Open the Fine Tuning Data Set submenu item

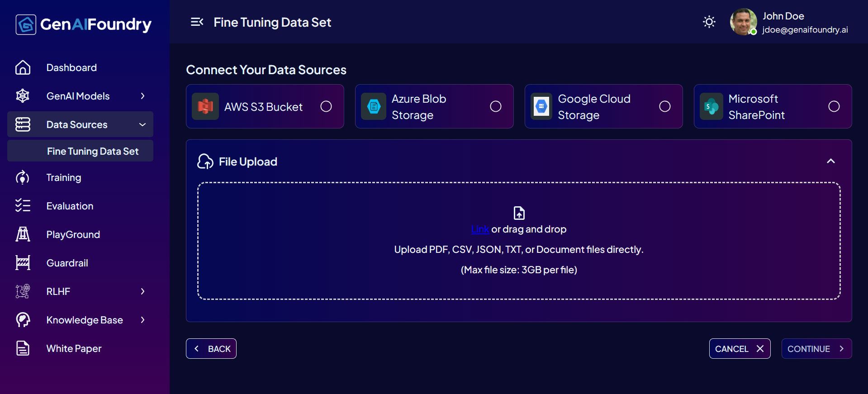(80, 151)
